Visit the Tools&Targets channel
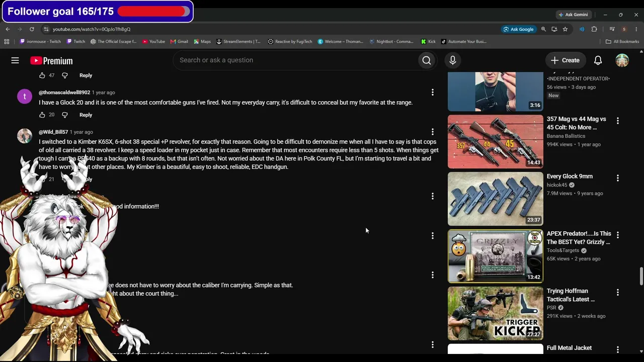 pos(563,250)
